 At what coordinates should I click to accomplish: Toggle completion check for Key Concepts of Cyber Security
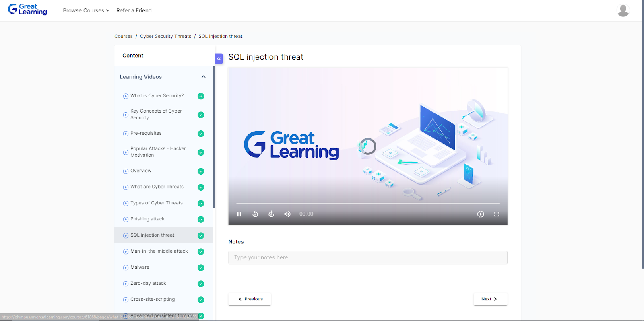click(x=201, y=115)
